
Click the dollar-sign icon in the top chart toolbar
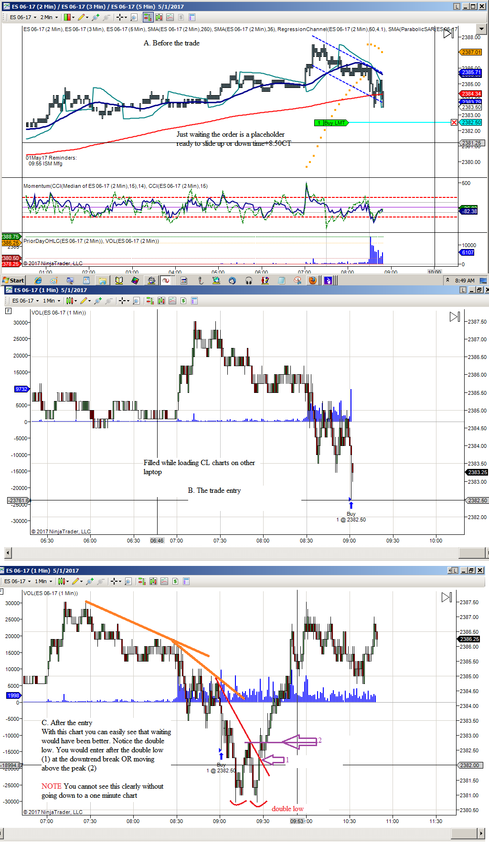tap(181, 17)
